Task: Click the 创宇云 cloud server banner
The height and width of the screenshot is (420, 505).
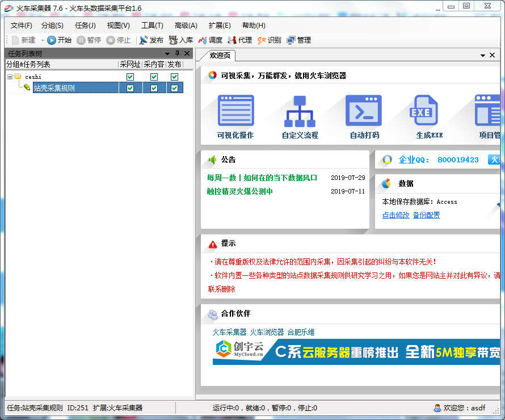Action: (x=356, y=352)
